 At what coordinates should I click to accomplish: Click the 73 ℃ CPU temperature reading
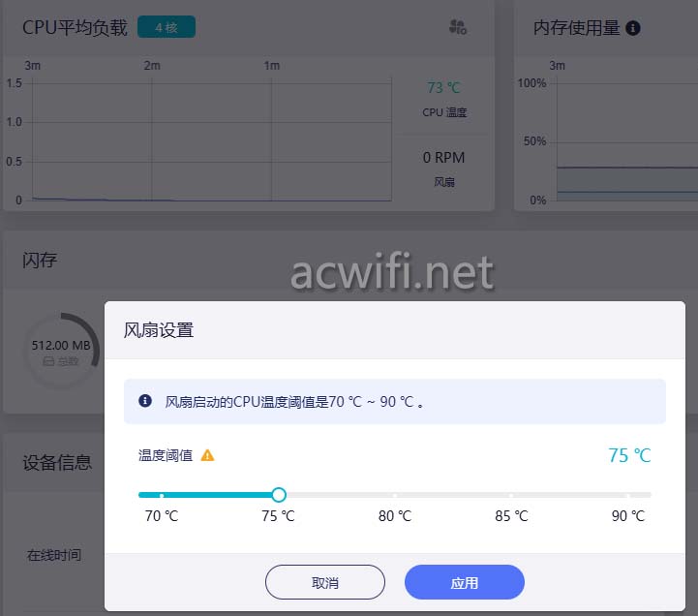(x=443, y=88)
